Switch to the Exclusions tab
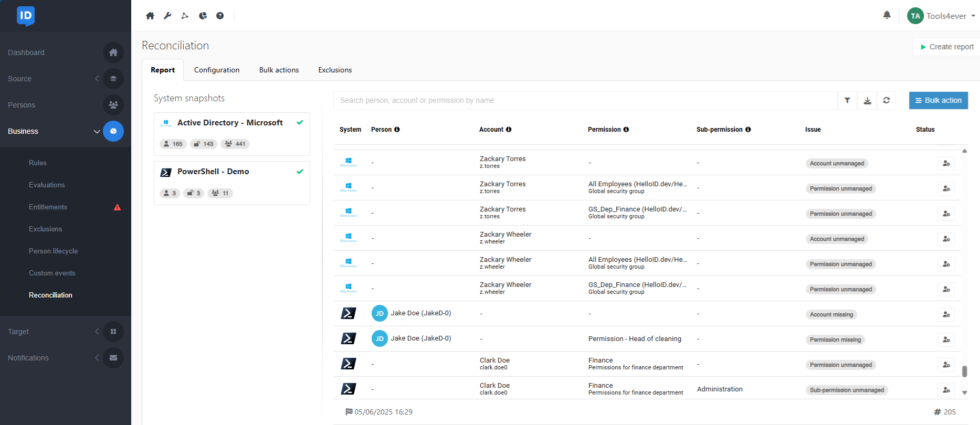Screen dimensions: 980x425 (335, 70)
